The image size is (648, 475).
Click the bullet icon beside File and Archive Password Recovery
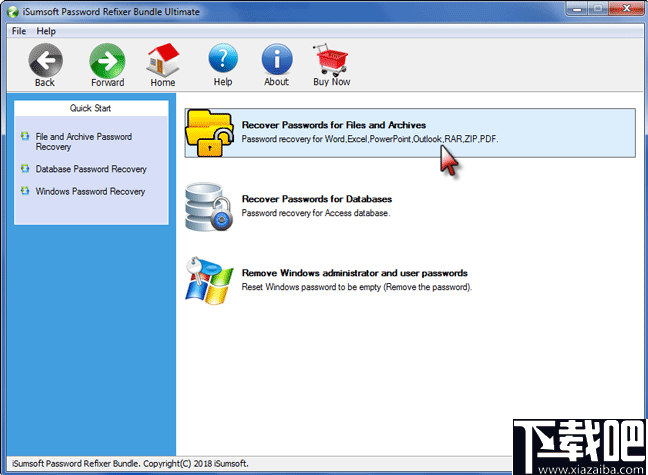[25, 136]
